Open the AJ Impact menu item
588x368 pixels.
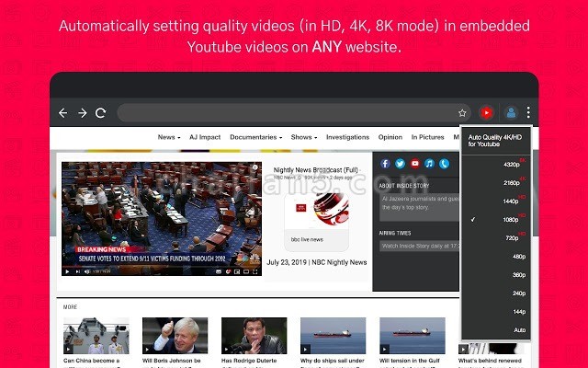coord(205,137)
